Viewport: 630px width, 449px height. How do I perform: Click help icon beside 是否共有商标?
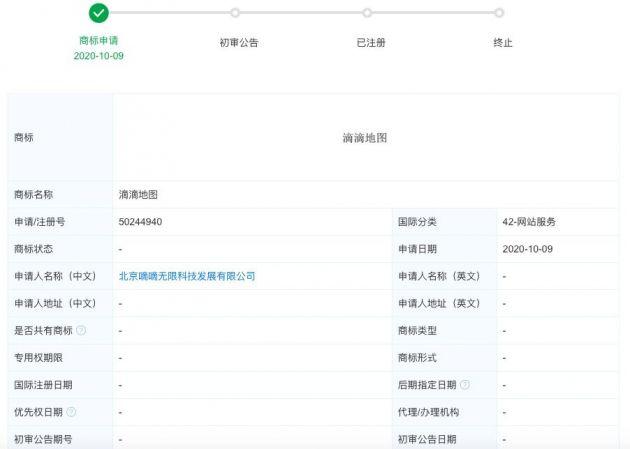tap(81, 330)
